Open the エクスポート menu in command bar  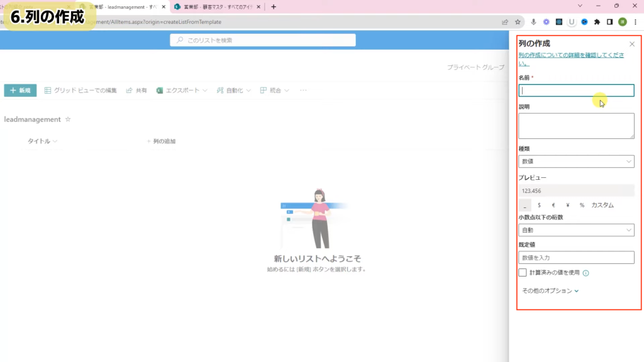point(182,90)
